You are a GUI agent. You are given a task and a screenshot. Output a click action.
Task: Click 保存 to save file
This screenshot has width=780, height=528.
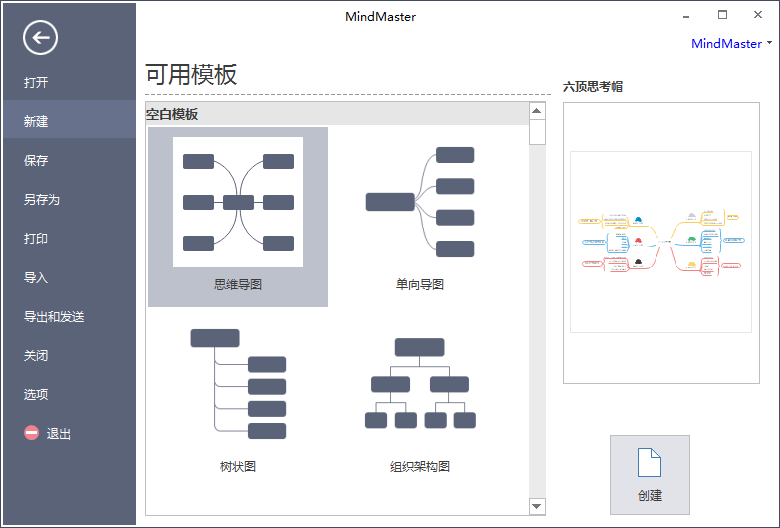[x=37, y=161]
